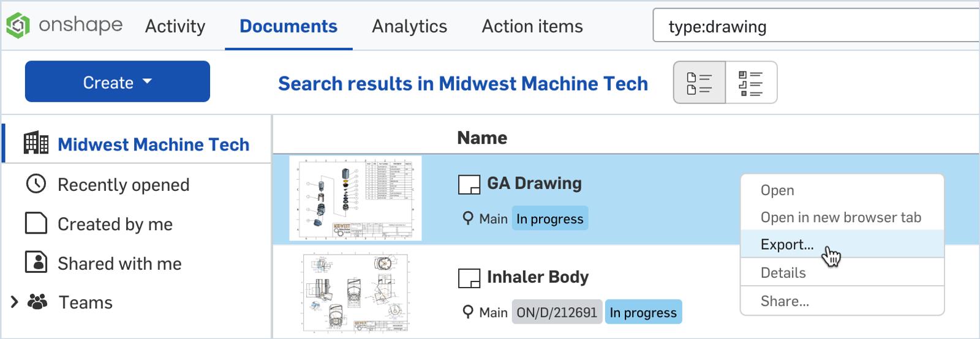Image resolution: width=980 pixels, height=339 pixels.
Task: Click the Onshape logo icon
Action: (x=18, y=25)
